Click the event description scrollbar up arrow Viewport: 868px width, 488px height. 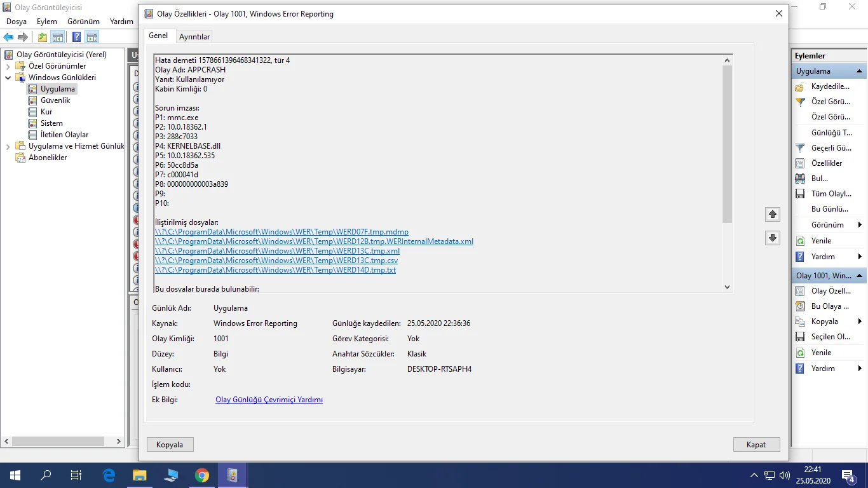pos(727,60)
